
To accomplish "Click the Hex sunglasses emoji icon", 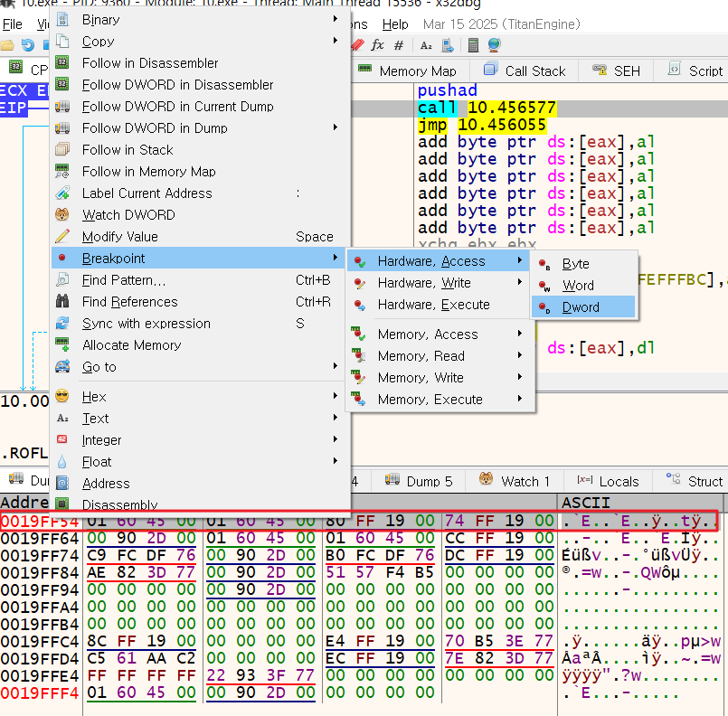I will pos(62,396).
